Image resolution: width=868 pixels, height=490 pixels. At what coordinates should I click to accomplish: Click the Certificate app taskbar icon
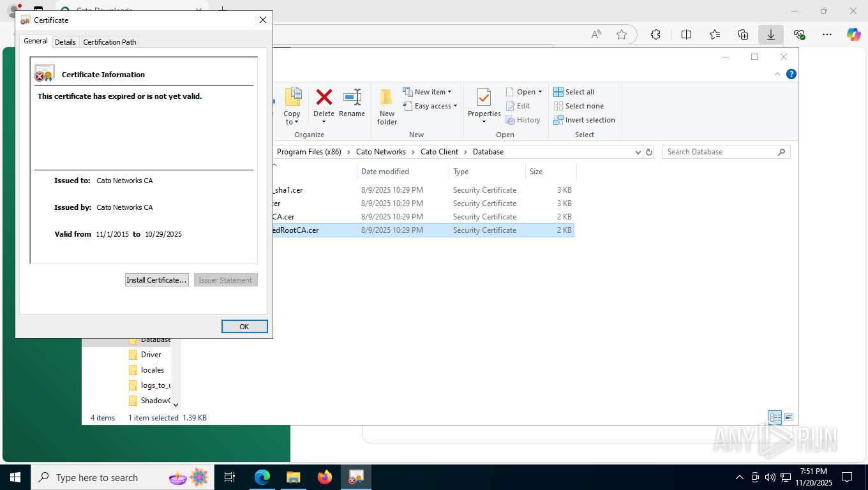tap(356, 477)
